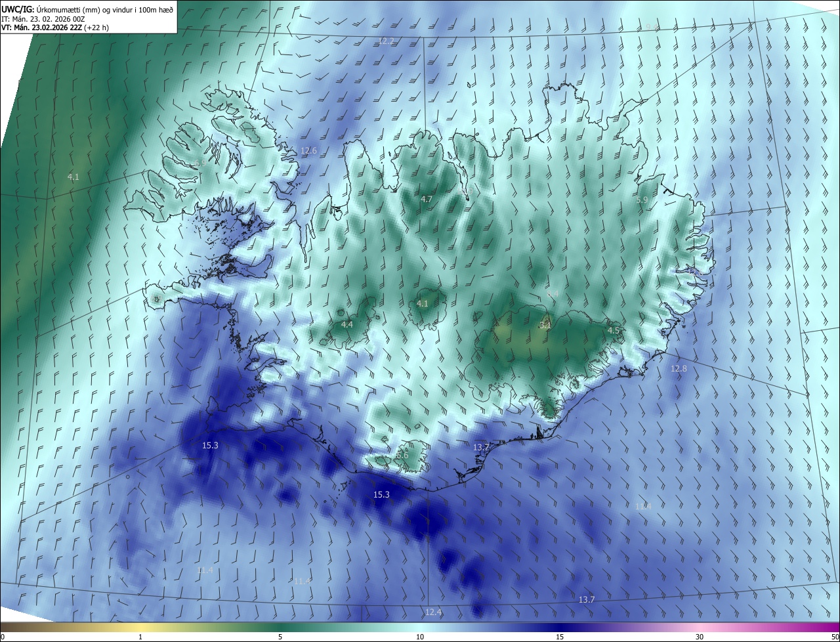Click the 4.1 label over the sea west of Iceland
840x642 pixels.
[73, 177]
